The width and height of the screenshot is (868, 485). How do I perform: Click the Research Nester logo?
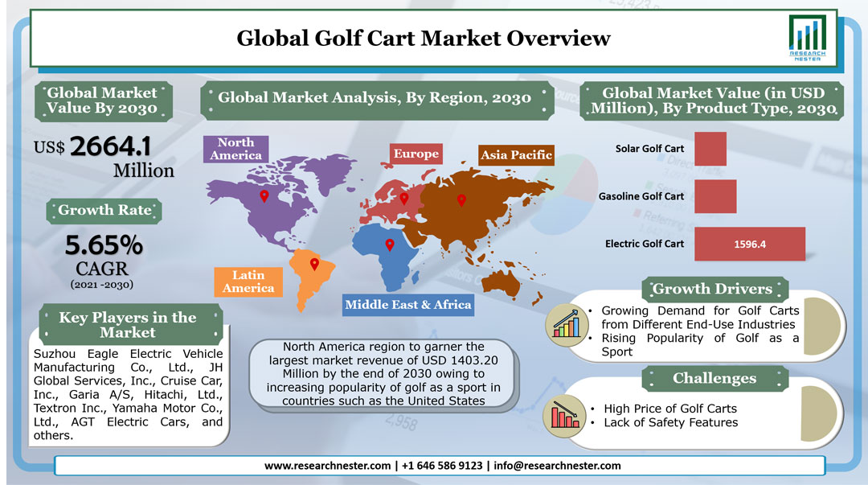point(807,38)
